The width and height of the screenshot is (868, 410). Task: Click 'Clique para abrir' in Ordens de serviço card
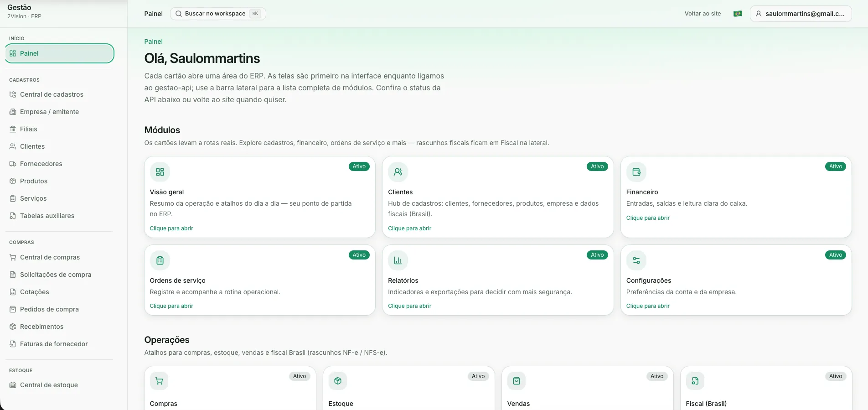pyautogui.click(x=171, y=306)
